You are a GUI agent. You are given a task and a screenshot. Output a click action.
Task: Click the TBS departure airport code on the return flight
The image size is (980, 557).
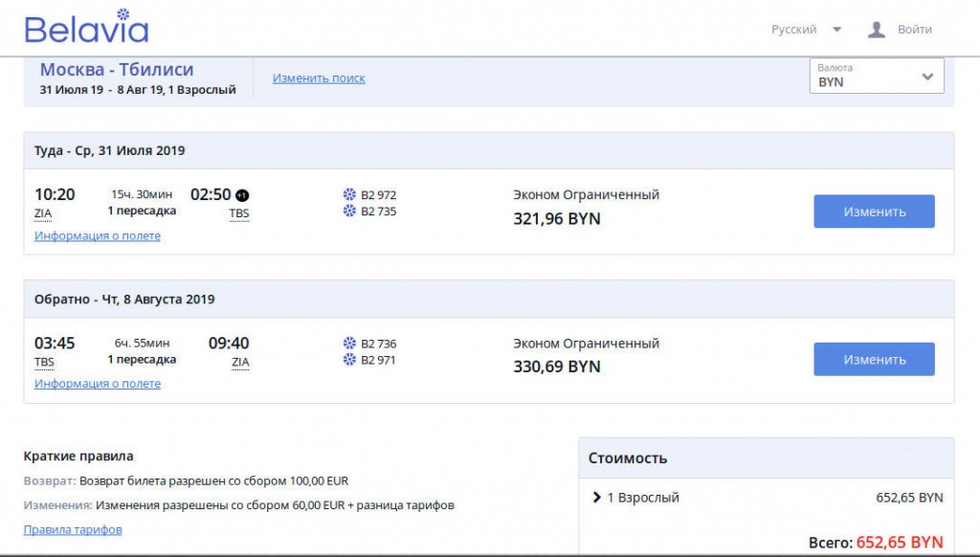click(x=44, y=362)
